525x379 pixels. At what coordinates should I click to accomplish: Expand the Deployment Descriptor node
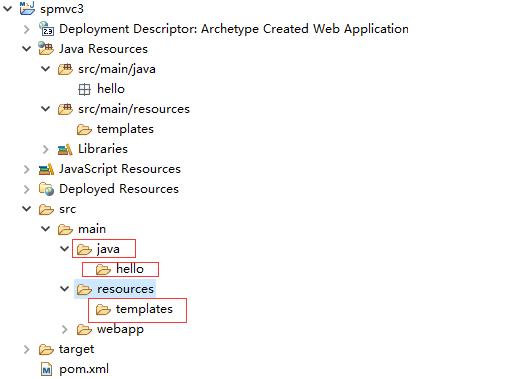point(27,29)
